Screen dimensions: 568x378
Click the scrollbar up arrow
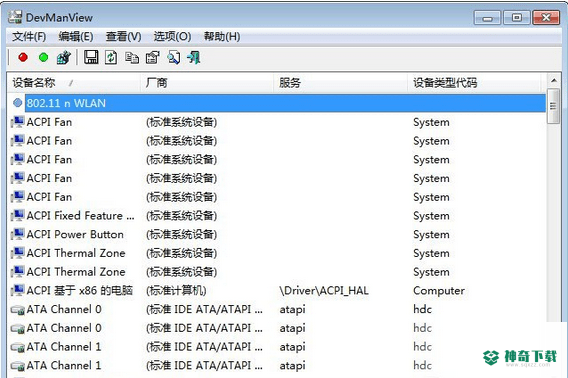[x=554, y=80]
